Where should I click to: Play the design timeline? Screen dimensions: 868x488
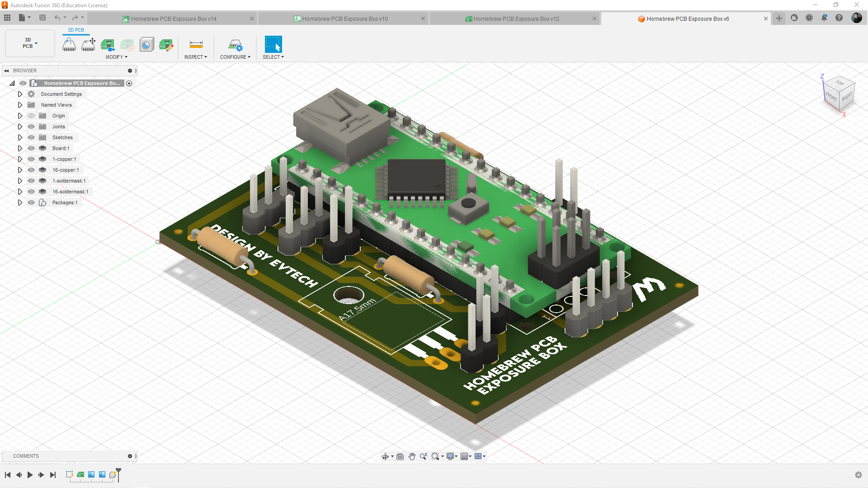30,475
